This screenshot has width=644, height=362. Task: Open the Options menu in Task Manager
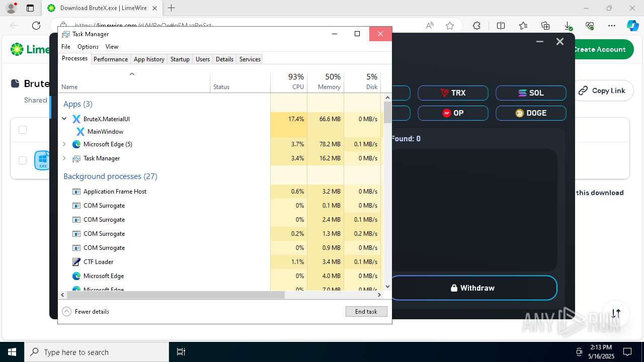(x=88, y=47)
